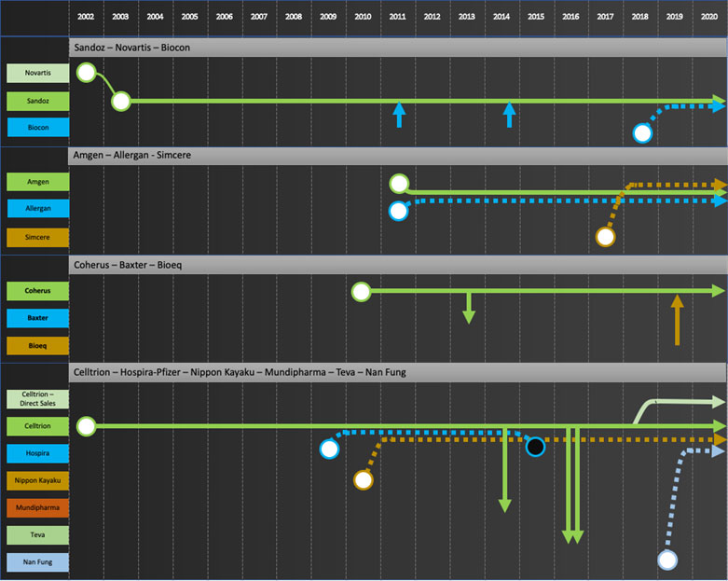This screenshot has width=728, height=581.
Task: Click the Coherus start circle marker
Action: point(362,292)
